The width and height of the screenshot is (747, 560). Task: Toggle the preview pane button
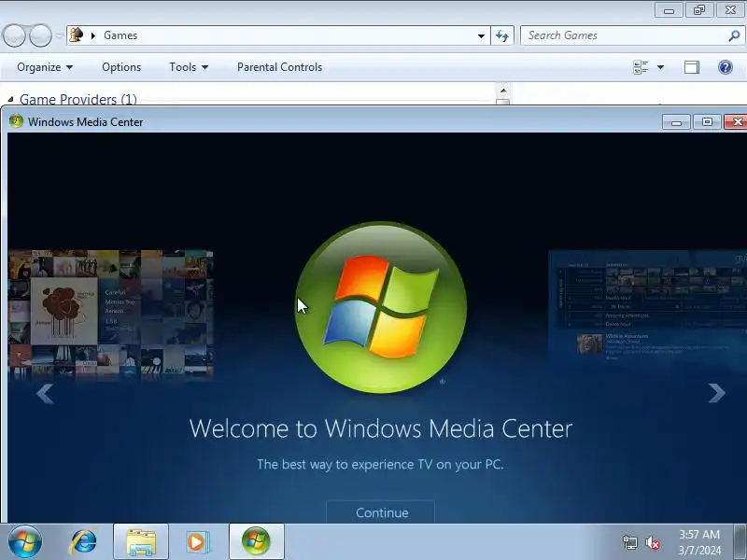(x=692, y=67)
